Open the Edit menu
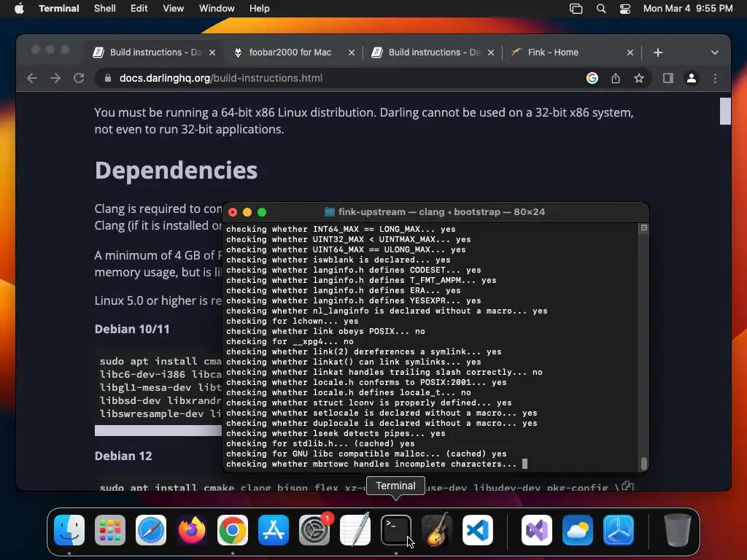The height and width of the screenshot is (560, 747). [x=139, y=9]
